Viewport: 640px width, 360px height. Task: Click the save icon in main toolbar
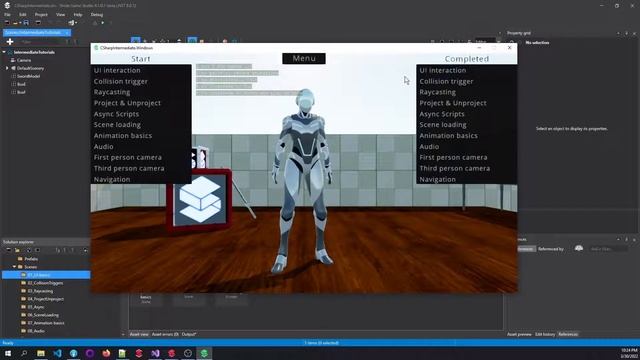pos(26,23)
